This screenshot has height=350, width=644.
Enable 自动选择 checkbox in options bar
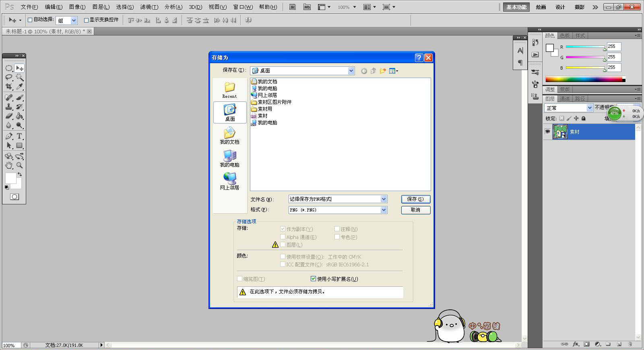coord(30,20)
